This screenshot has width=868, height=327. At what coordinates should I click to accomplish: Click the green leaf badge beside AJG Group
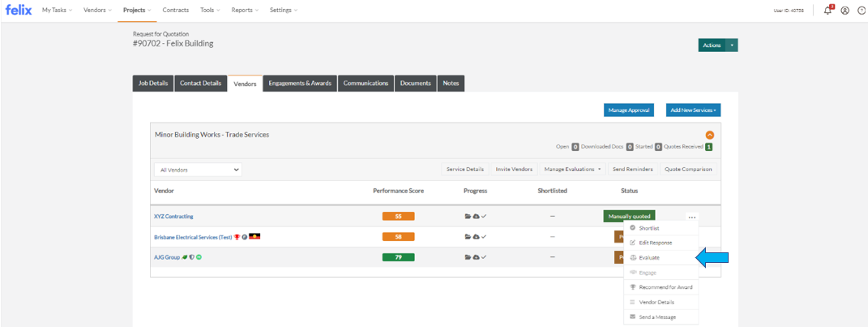coord(184,257)
